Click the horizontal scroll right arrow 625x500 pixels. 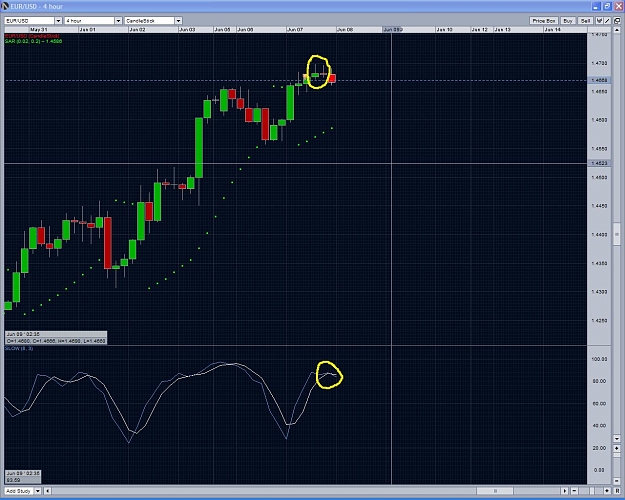565,491
